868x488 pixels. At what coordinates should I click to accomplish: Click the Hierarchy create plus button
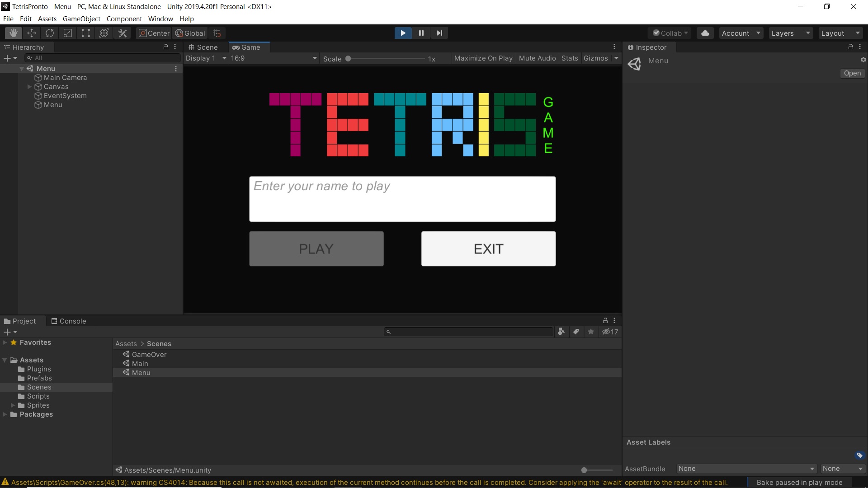click(10, 58)
